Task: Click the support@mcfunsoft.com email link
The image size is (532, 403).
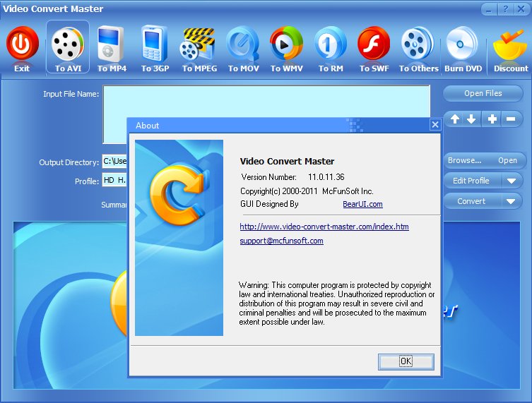Action: click(x=282, y=241)
